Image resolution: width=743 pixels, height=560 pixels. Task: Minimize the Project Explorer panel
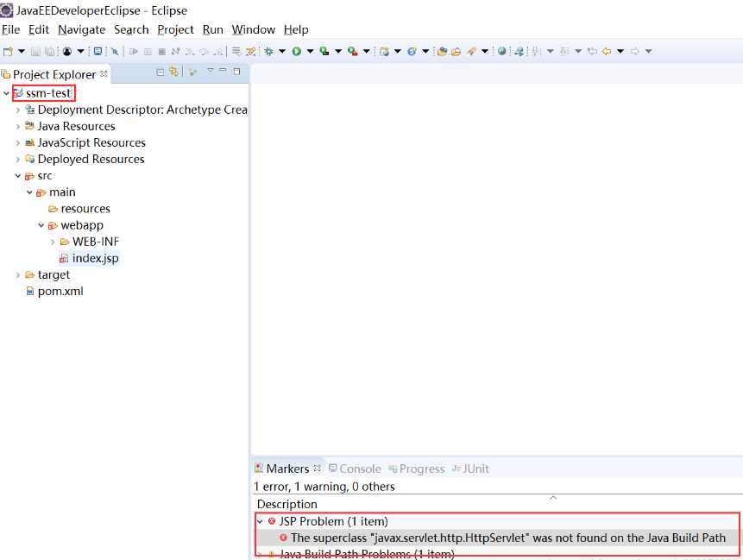223,71
